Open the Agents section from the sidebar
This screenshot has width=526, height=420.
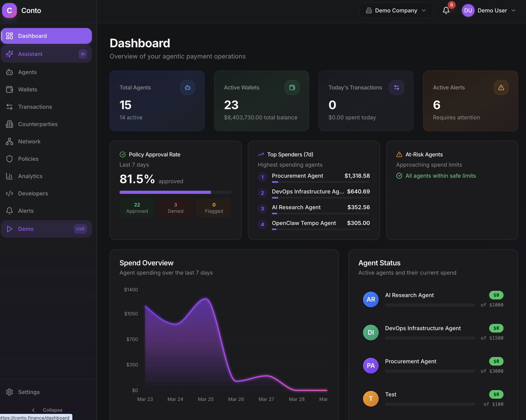pyautogui.click(x=27, y=72)
